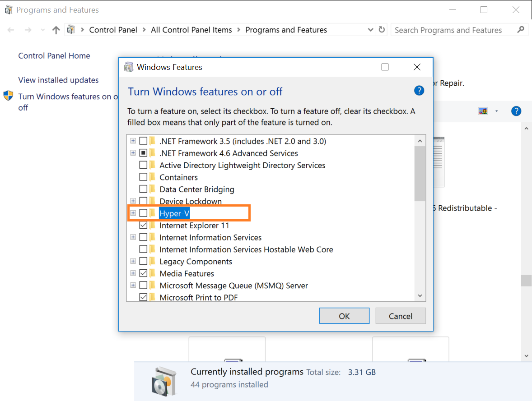The width and height of the screenshot is (532, 401).
Task: Click the forward navigation arrow
Action: point(28,30)
